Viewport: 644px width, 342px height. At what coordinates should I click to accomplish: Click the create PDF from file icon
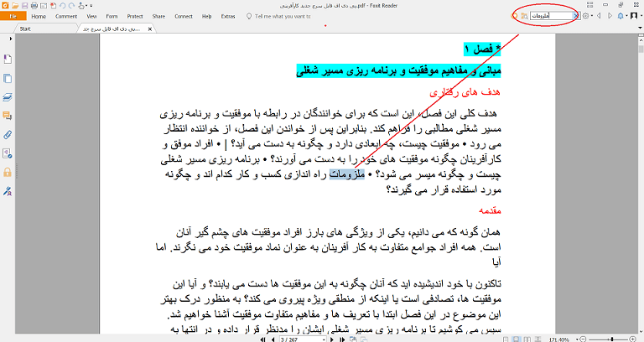(54, 6)
